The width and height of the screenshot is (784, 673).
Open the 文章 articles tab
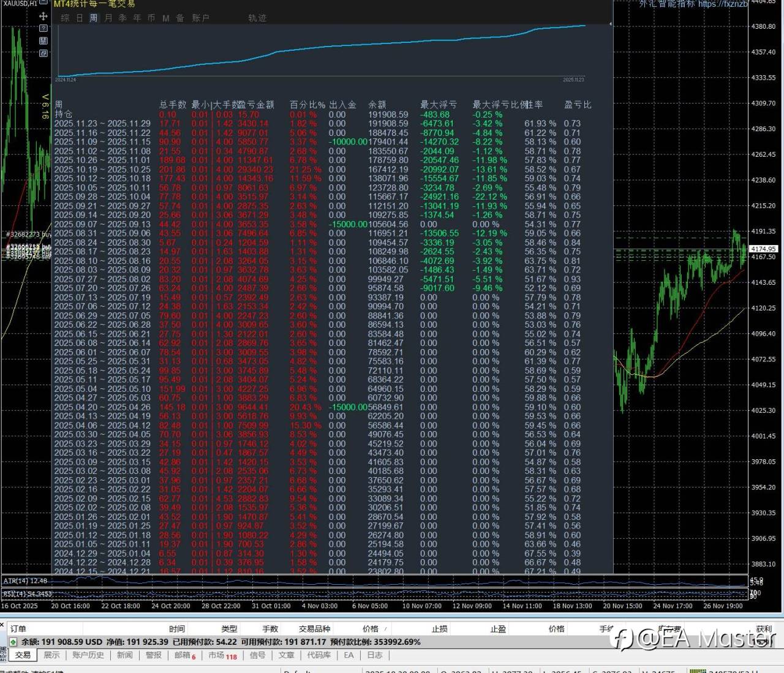coord(287,655)
